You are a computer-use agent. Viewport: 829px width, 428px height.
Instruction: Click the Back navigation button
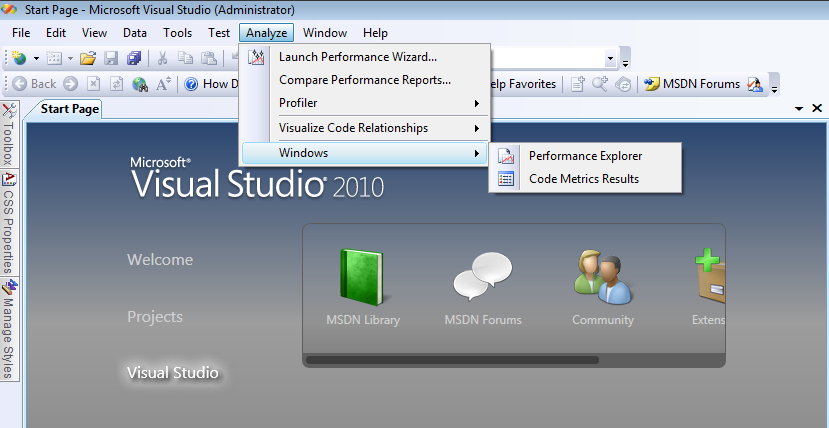[x=34, y=83]
